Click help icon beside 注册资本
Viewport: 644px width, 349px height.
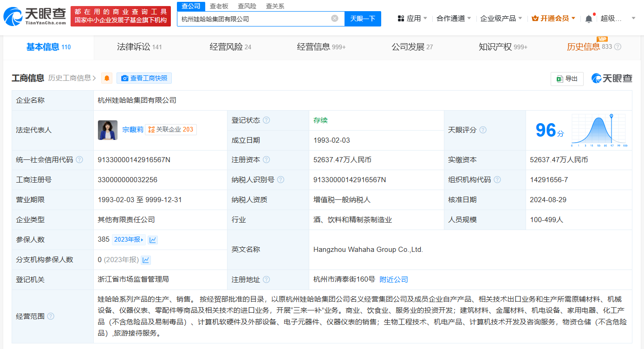[x=266, y=160]
